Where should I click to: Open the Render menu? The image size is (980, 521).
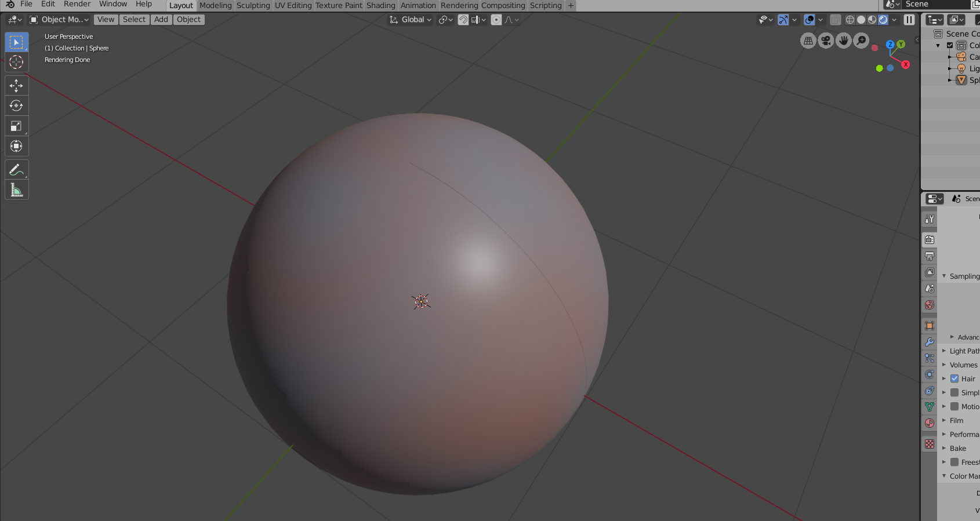77,4
